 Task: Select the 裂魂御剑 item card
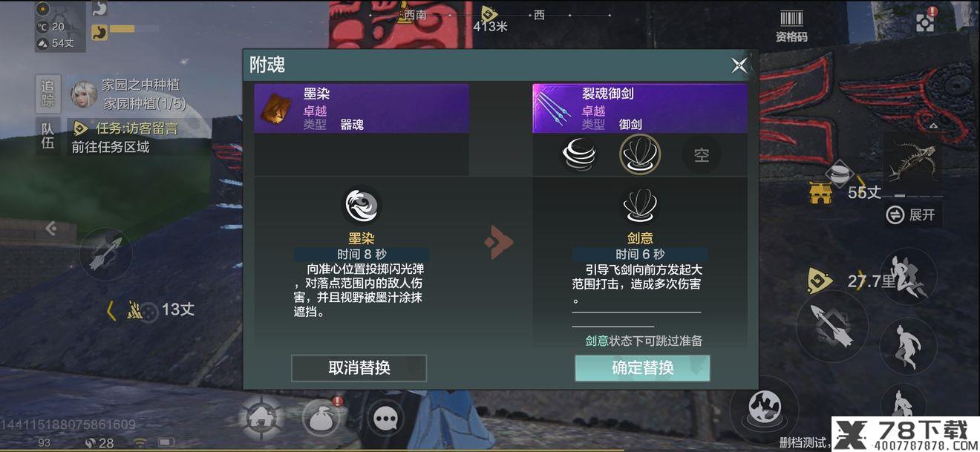point(639,108)
